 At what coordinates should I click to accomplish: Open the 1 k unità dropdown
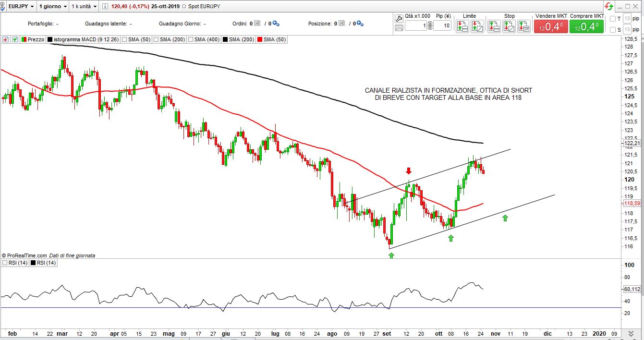(x=84, y=7)
